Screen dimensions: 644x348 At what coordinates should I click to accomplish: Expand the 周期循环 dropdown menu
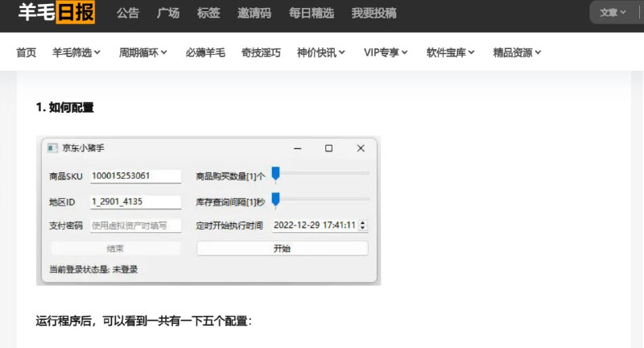(x=142, y=52)
